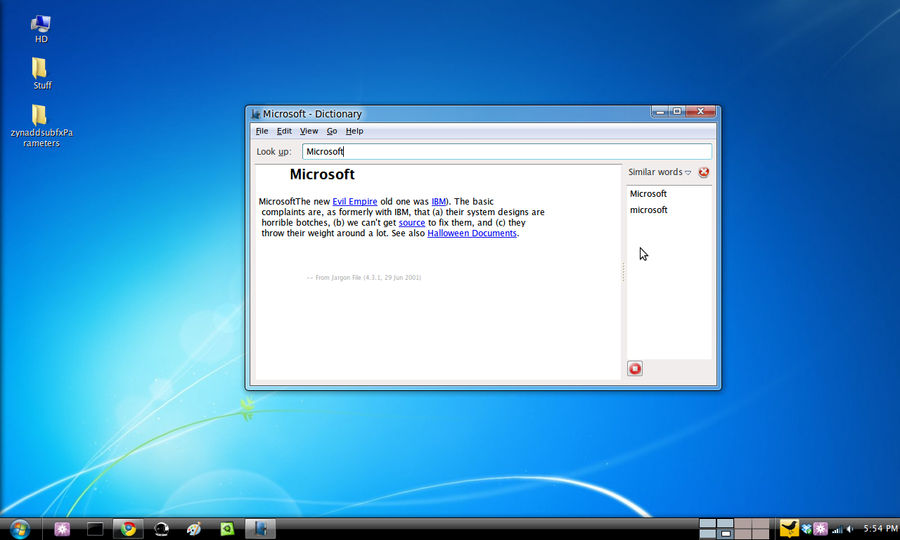Screen dimensions: 900x540
Task: Open the terminal from the taskbar
Action: pos(95,529)
